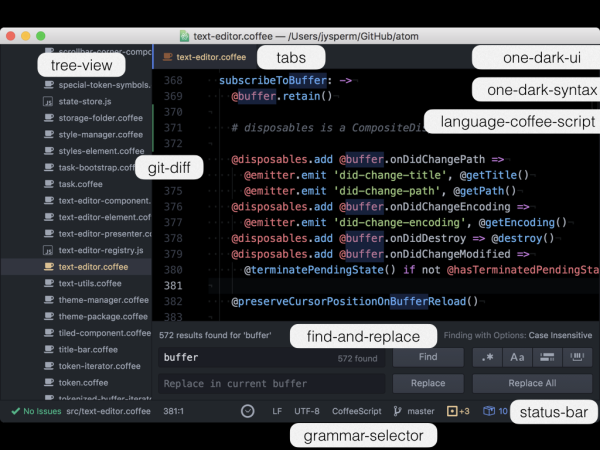The height and width of the screenshot is (450, 600).
Task: Open style-manager.coffee in tree view
Action: click(x=100, y=135)
